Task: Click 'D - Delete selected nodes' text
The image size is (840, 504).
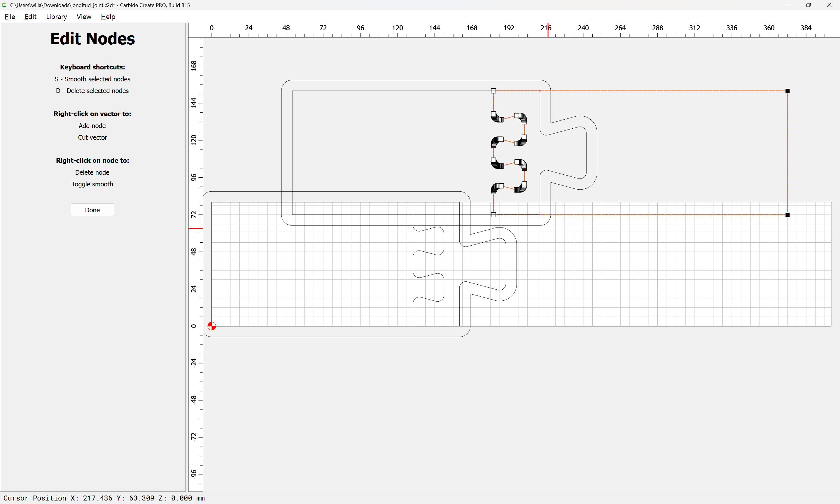Action: tap(92, 91)
